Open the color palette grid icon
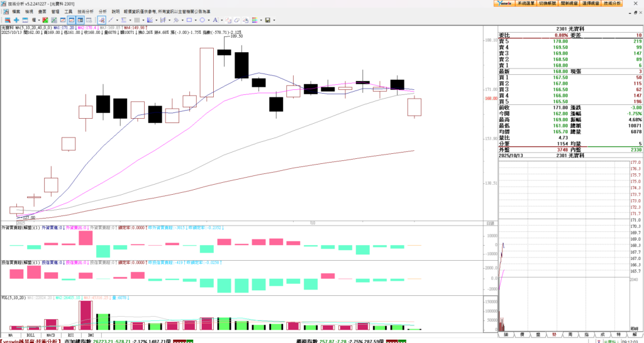The image size is (644, 343). (255, 20)
